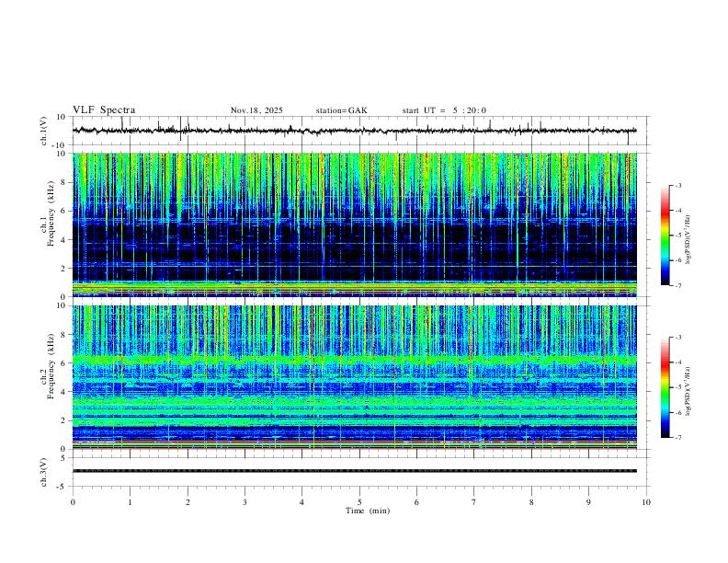Click the time-axis tick label '5'

click(359, 502)
